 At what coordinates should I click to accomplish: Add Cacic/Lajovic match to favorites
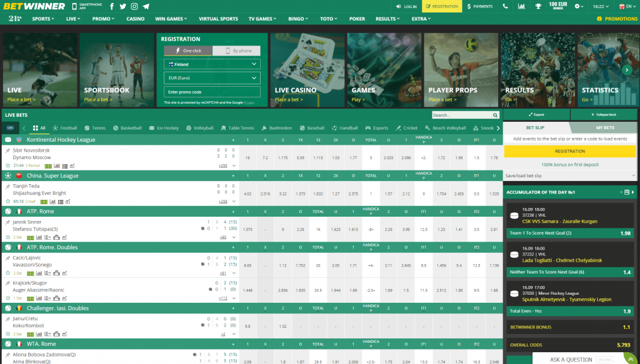pos(7,273)
